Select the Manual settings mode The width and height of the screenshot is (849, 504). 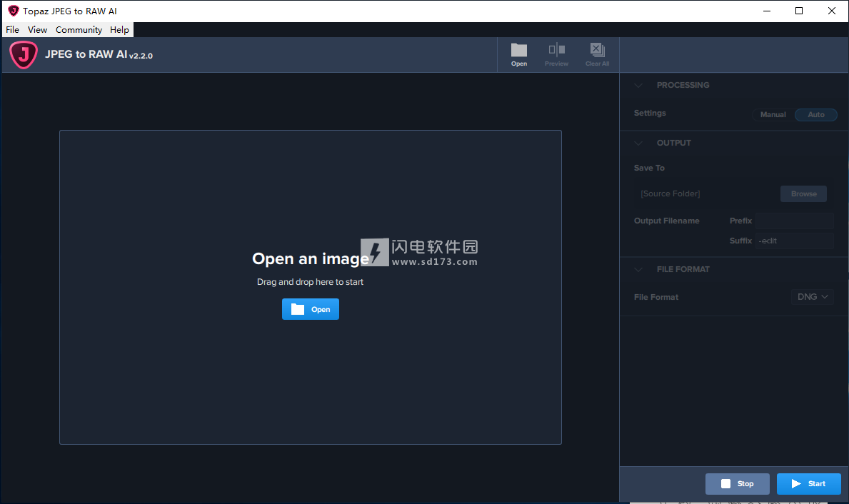[x=773, y=115]
